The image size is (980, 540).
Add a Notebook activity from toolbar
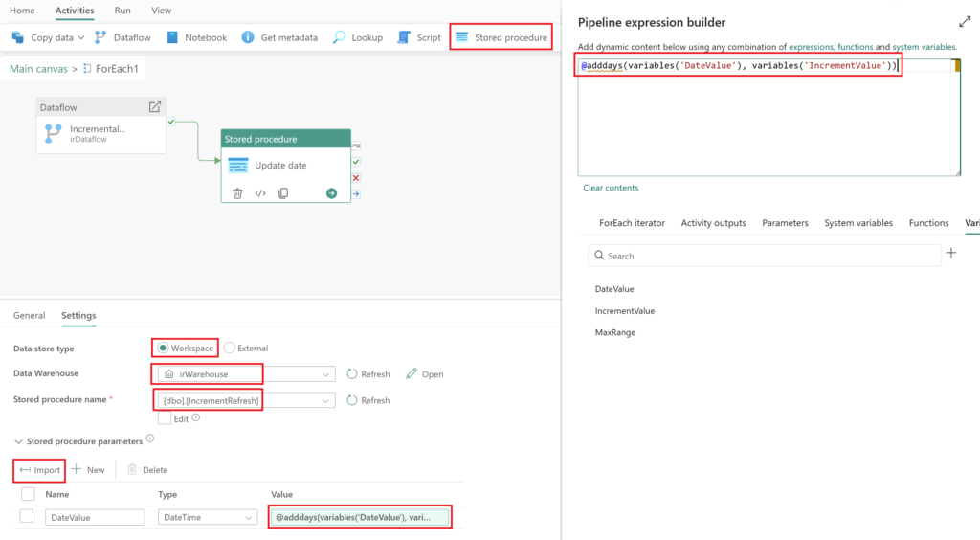[196, 37]
